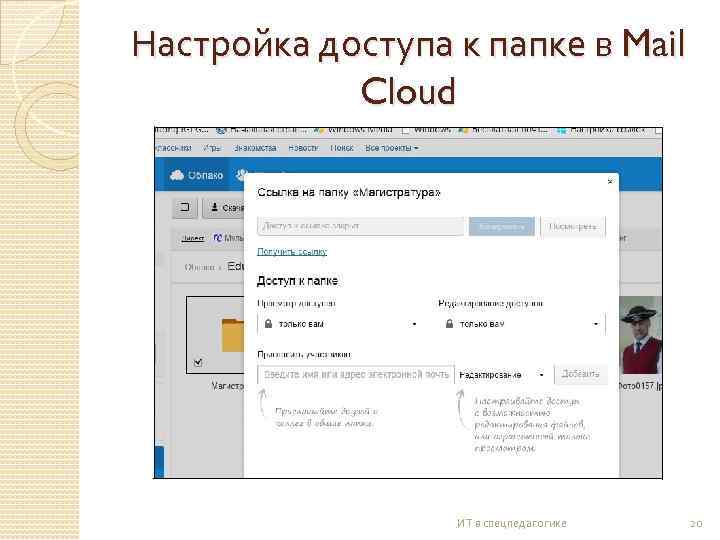The width and height of the screenshot is (720, 540).
Task: Open the photo thumbnail of man in hat
Action: 641,335
